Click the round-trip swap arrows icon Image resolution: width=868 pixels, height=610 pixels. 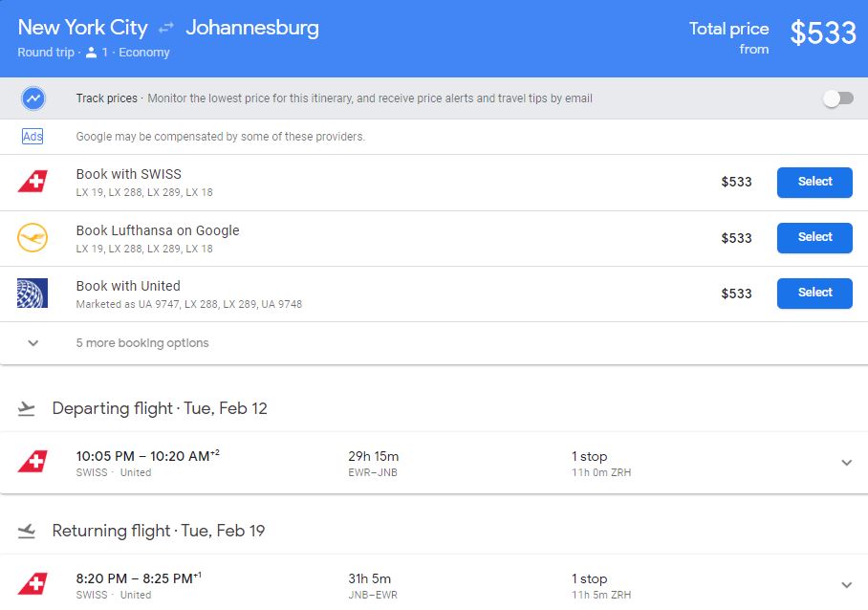point(166,29)
